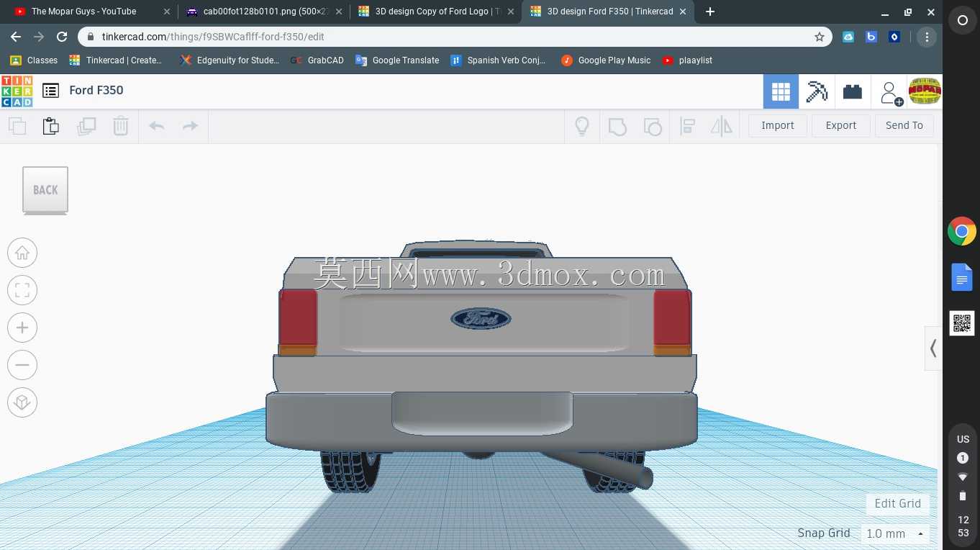Open the QR code app on shelf
Screen dimensions: 980x550
coord(962,323)
